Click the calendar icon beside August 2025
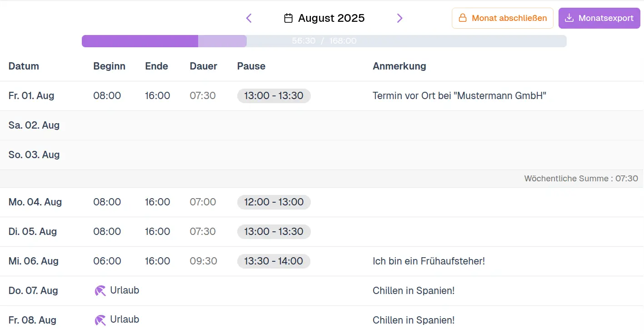The height and width of the screenshot is (334, 644). point(288,18)
